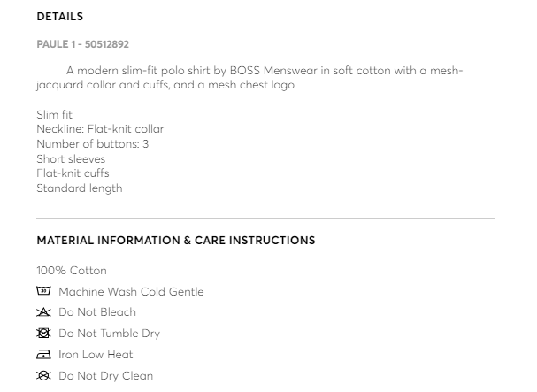Click the Number of buttons: 3 line
537x392 pixels.
pyautogui.click(x=92, y=144)
